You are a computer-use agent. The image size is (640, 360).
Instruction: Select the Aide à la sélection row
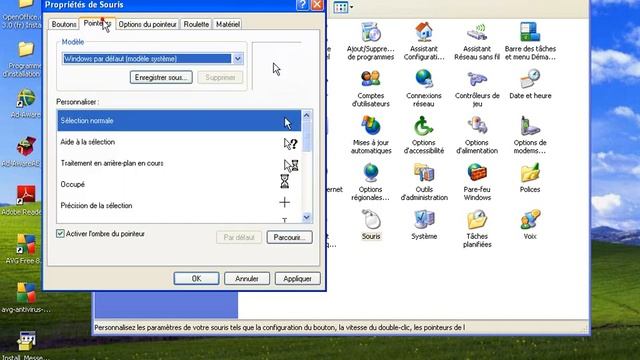179,142
